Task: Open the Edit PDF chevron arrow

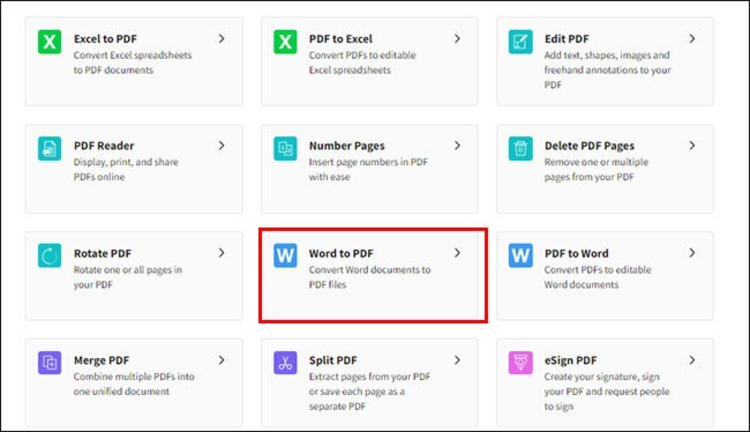Action: point(692,38)
